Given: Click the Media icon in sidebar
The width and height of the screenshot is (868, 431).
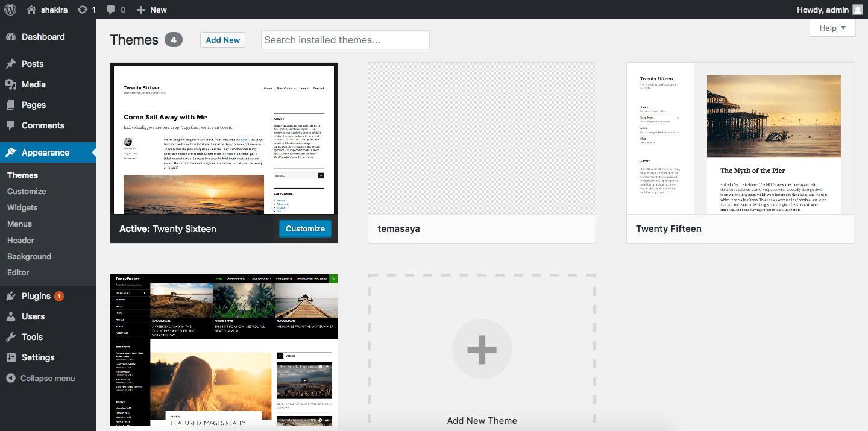Looking at the screenshot, I should [x=11, y=84].
